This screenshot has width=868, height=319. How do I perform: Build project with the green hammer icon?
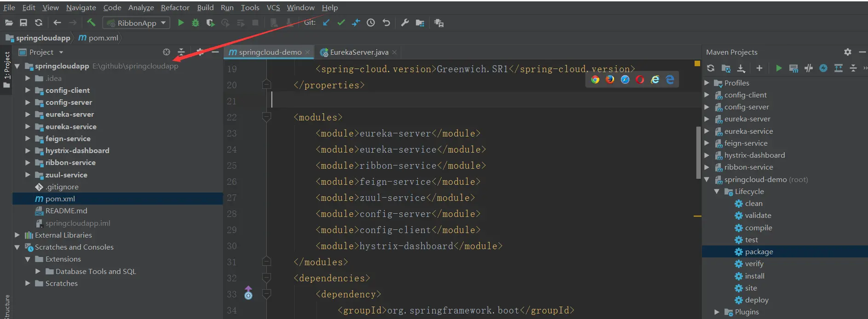pos(91,23)
